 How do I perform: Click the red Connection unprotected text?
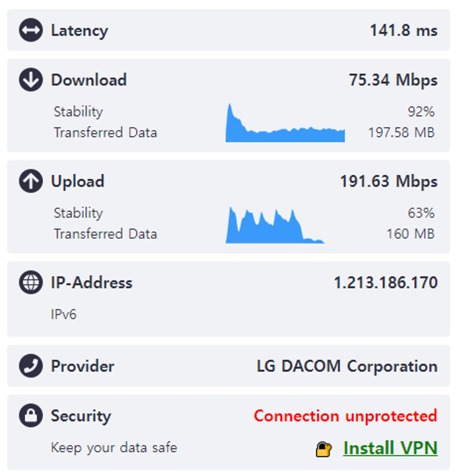coord(345,416)
